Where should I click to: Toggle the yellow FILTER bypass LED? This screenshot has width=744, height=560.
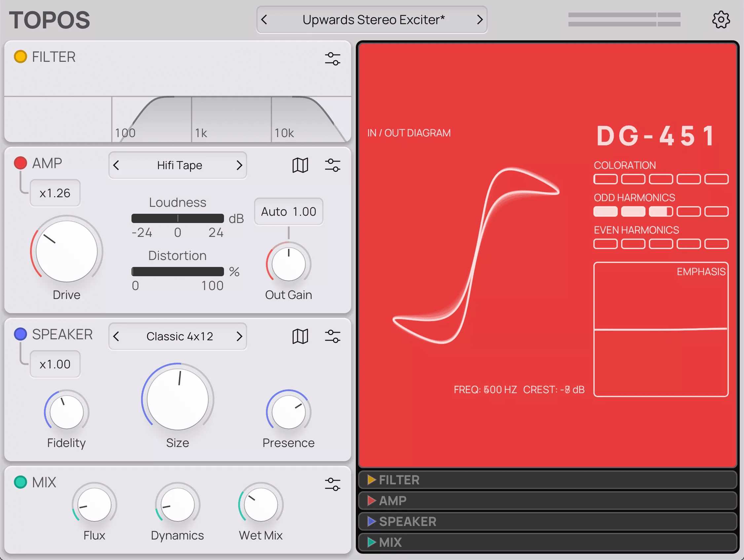pyautogui.click(x=20, y=56)
